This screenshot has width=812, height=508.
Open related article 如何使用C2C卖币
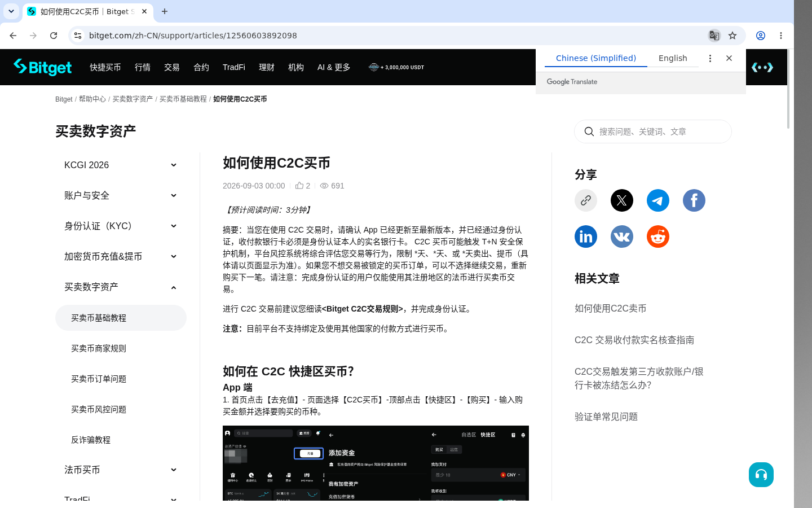611,308
